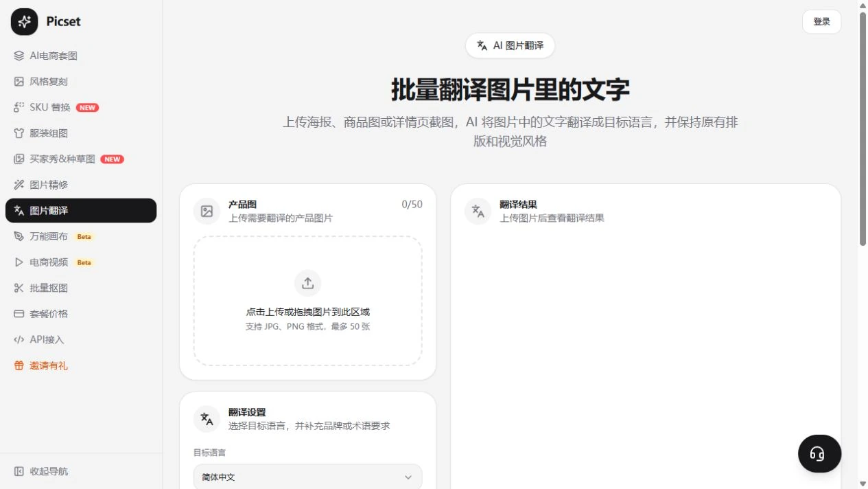
Task: Click translate icon in AI 图片翻译 badge
Action: point(482,45)
